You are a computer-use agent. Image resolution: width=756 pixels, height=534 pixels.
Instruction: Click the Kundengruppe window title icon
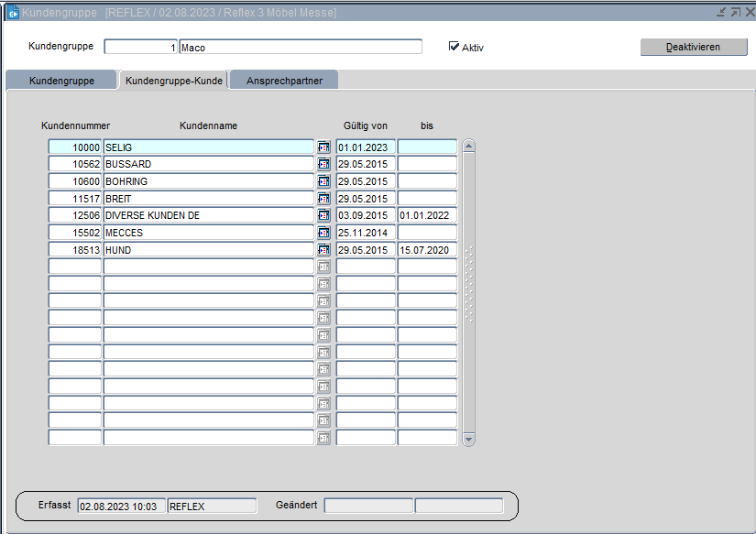click(x=13, y=13)
